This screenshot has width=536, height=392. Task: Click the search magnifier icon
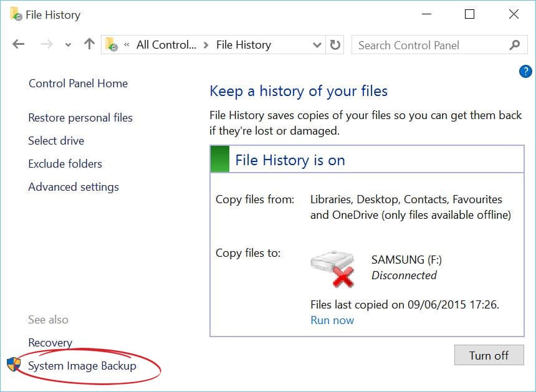514,45
